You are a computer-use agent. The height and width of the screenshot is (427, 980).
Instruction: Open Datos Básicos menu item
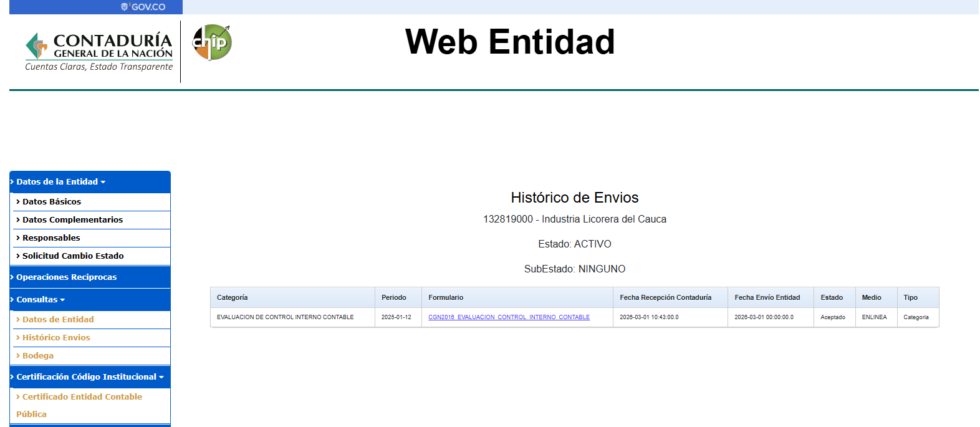[x=52, y=202]
